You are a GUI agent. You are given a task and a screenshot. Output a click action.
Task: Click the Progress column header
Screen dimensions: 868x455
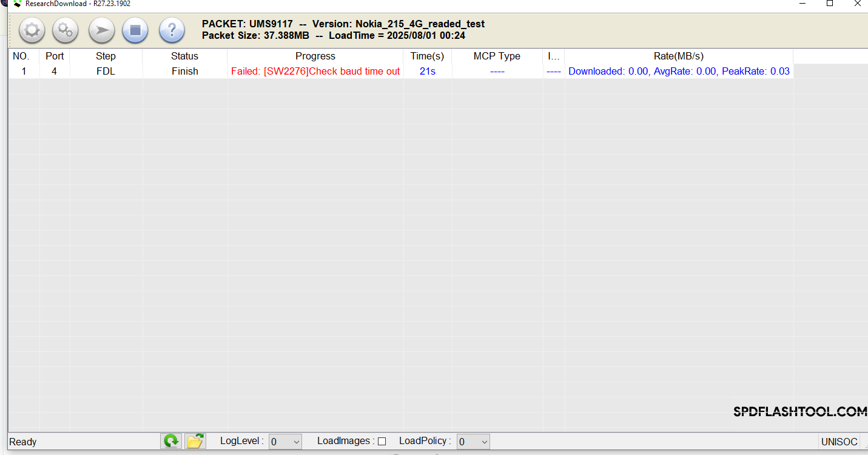coord(315,56)
